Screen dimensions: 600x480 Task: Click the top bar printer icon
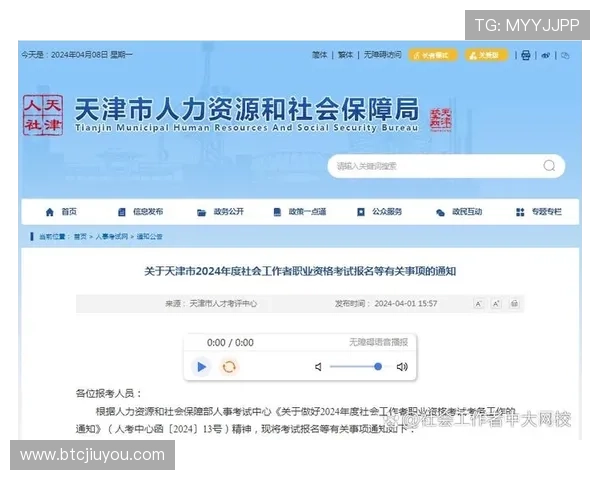[x=526, y=56]
